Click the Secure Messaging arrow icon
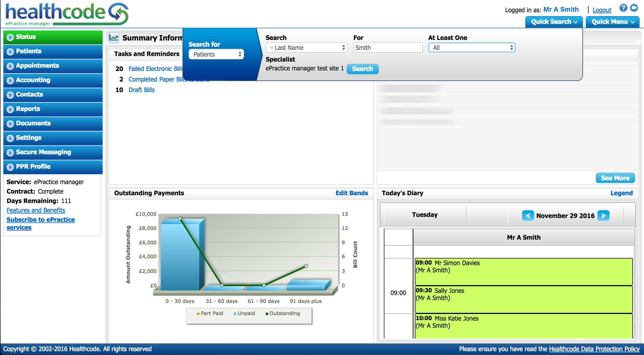644x355 pixels. click(10, 153)
